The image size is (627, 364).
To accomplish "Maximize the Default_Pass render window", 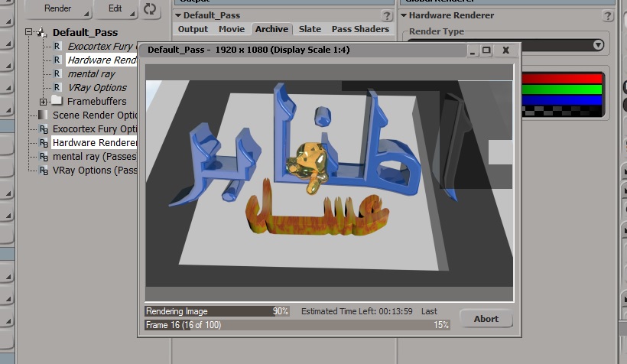I will pyautogui.click(x=486, y=50).
